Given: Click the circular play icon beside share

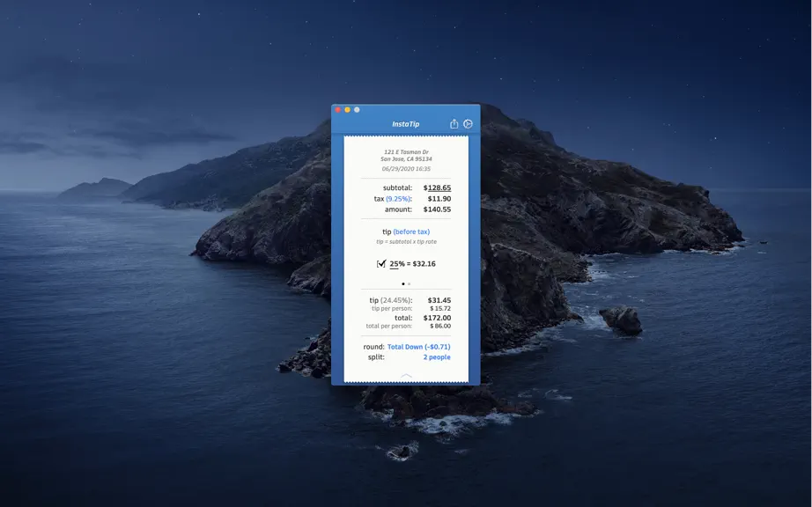Looking at the screenshot, I should pos(468,123).
